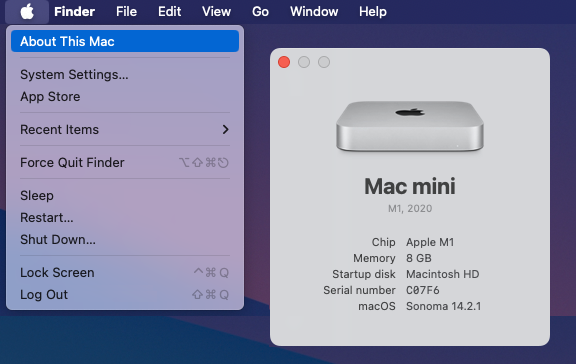Open System Settings… from Apple menu
Image resolution: width=576 pixels, height=364 pixels.
(125, 75)
